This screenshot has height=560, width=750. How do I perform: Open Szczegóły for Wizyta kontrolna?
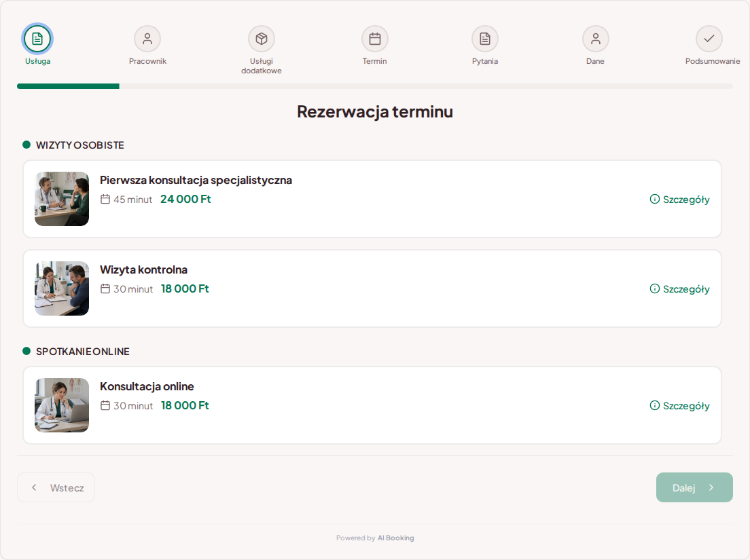[x=679, y=289]
